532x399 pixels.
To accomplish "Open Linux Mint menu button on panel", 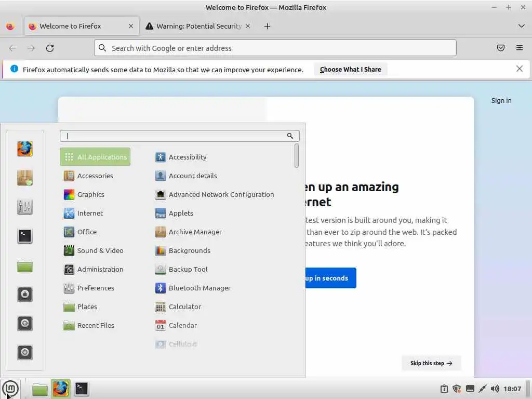I will pyautogui.click(x=10, y=389).
